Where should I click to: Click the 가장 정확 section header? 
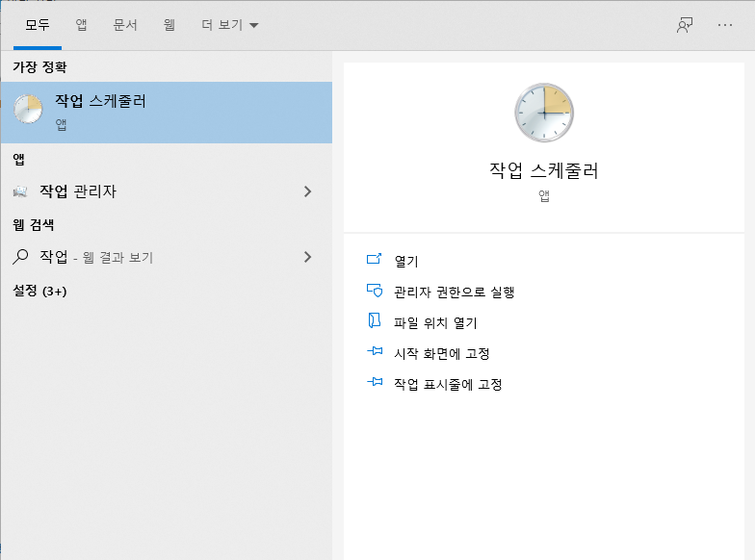pos(39,67)
